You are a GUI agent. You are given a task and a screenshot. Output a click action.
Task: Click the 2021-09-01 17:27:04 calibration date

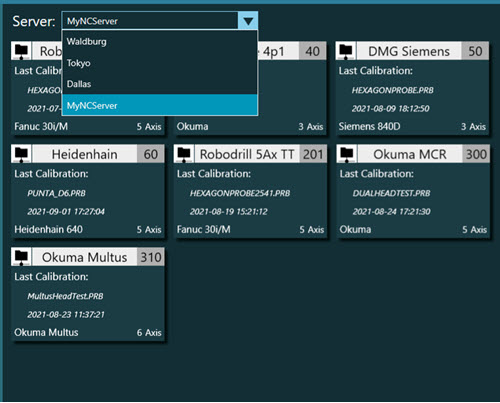(x=66, y=212)
